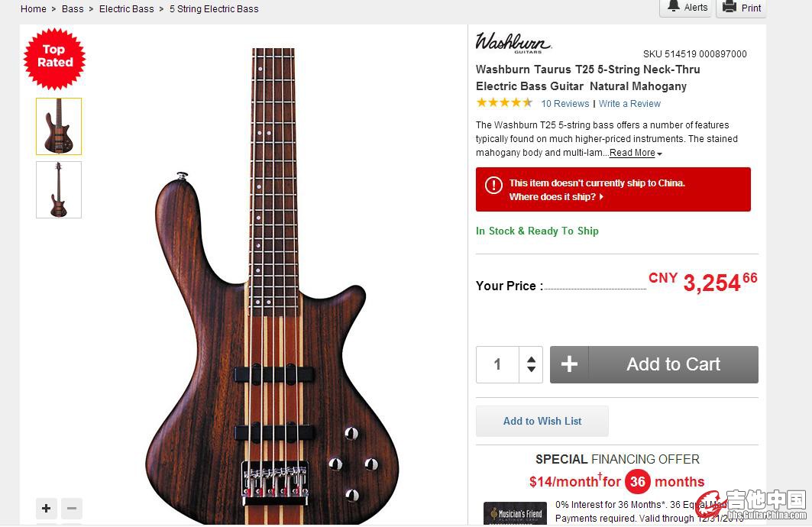Click the warning exclamation icon in red banner
The image size is (812, 527).
tap(493, 185)
